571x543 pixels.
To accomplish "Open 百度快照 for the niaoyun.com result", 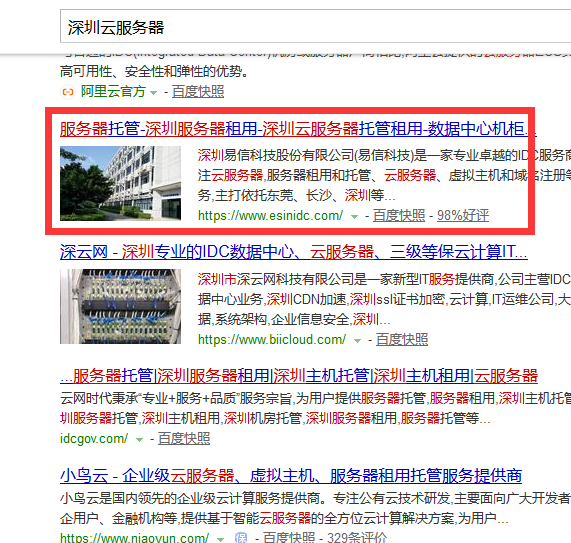I will (289, 538).
